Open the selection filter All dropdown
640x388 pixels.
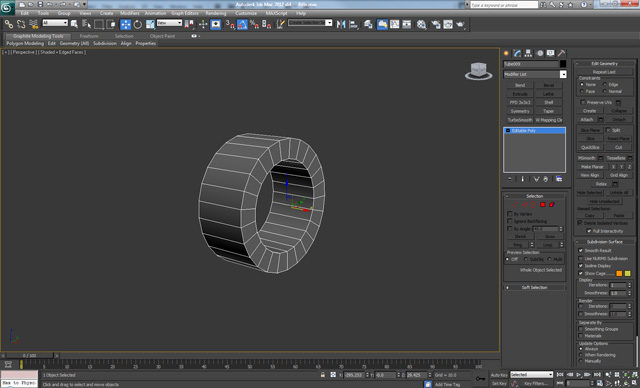click(x=55, y=23)
